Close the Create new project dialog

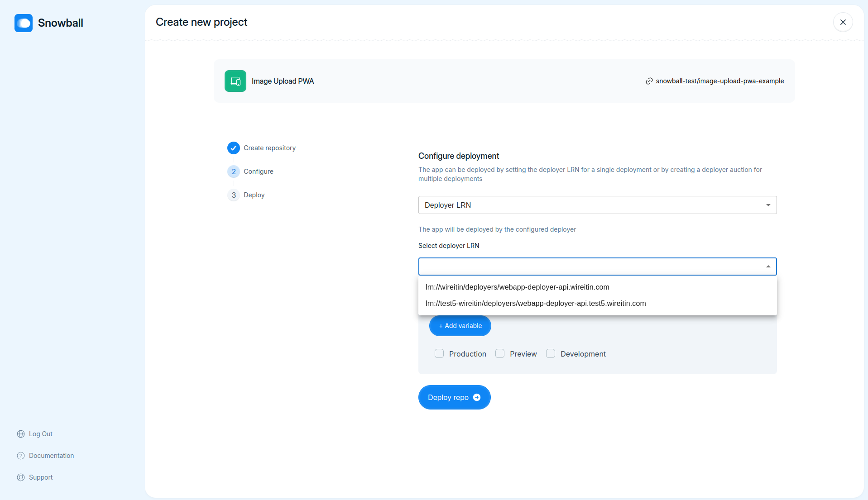coord(843,22)
